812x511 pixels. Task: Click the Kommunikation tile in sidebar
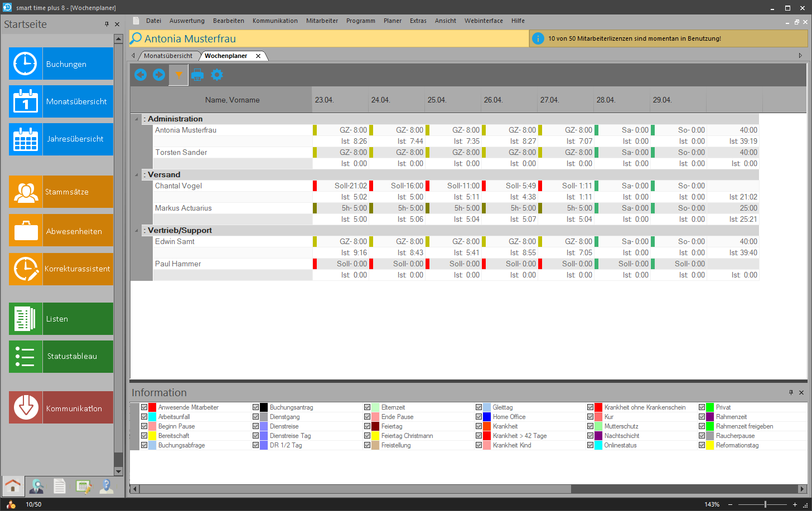[61, 408]
